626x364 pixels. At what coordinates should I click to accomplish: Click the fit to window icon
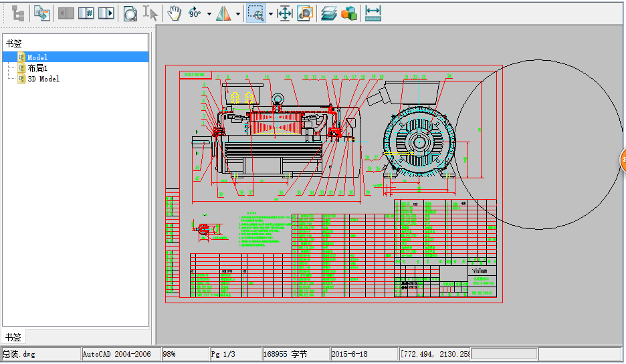point(285,13)
